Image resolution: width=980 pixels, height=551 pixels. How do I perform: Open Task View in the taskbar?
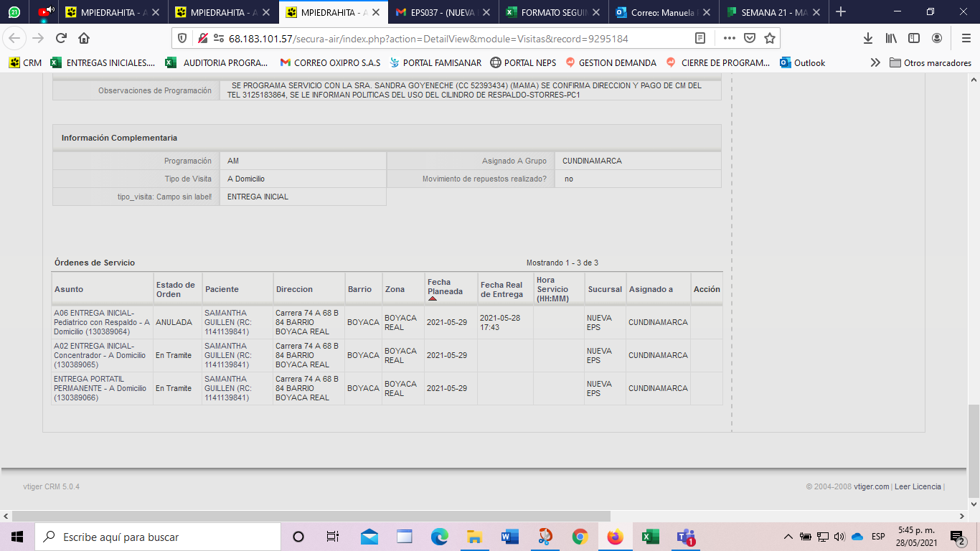(x=333, y=537)
